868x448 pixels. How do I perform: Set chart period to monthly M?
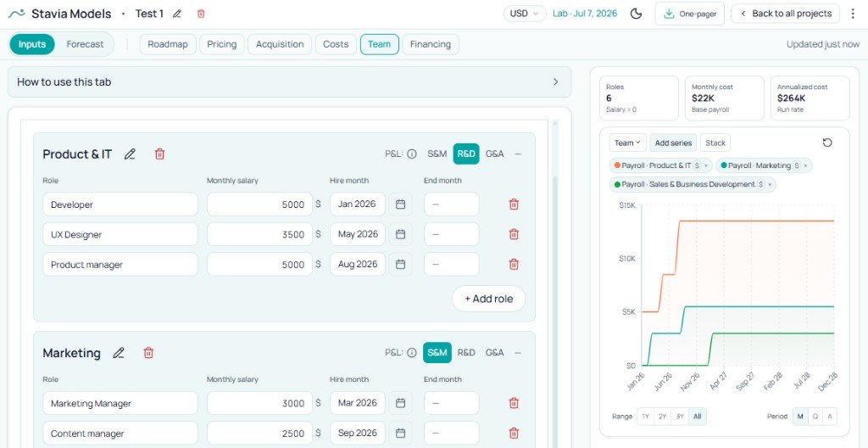(800, 417)
